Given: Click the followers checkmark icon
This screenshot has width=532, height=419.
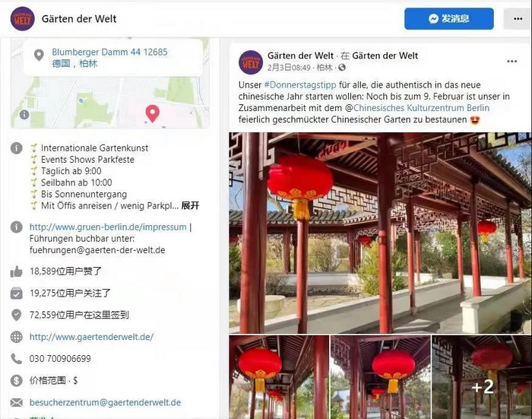Looking at the screenshot, I should click(x=16, y=293).
